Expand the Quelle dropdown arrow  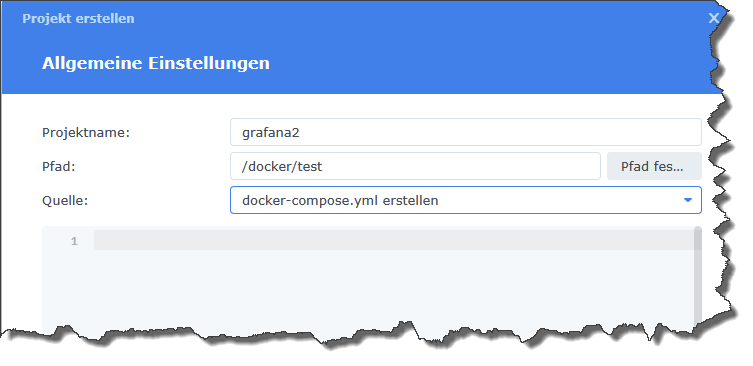point(688,200)
